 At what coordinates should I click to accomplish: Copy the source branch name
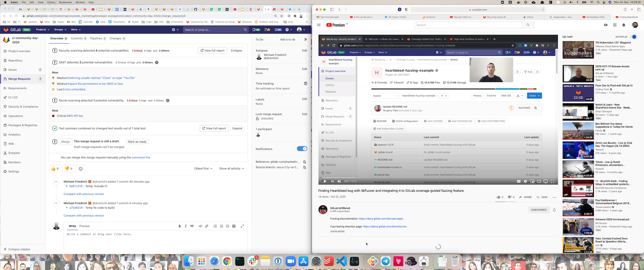tap(305, 167)
